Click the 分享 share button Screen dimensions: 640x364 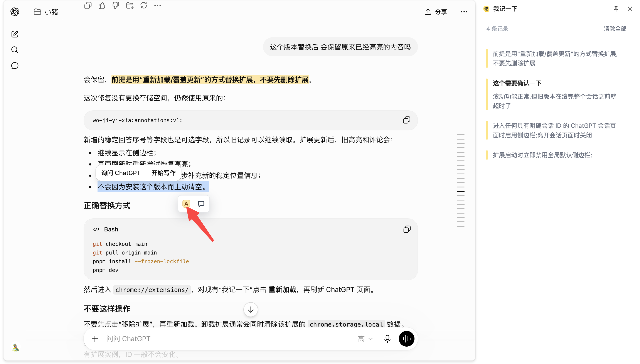[436, 12]
